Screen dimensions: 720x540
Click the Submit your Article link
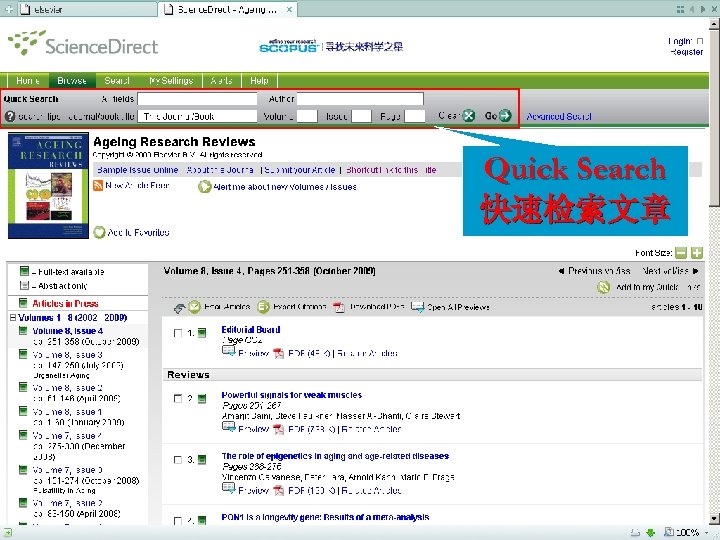[x=299, y=170]
